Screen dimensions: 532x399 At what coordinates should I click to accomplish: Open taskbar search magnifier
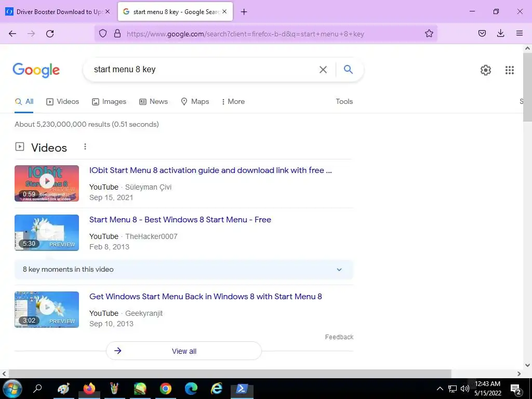coord(37,388)
